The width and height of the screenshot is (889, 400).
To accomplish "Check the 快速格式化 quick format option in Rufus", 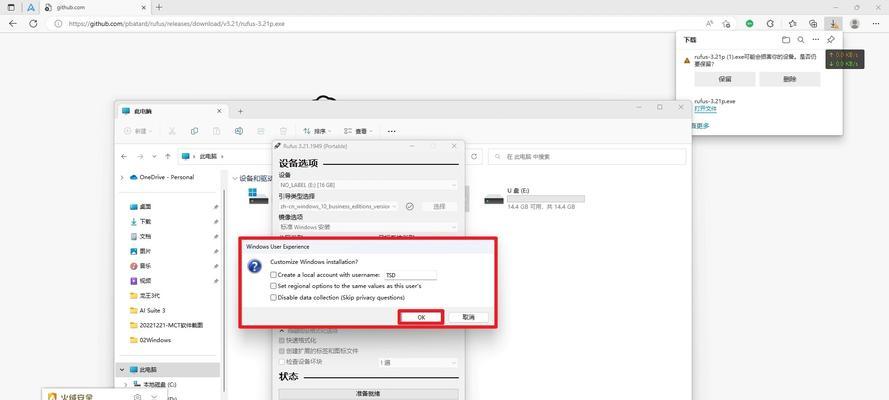I will pyautogui.click(x=282, y=341).
